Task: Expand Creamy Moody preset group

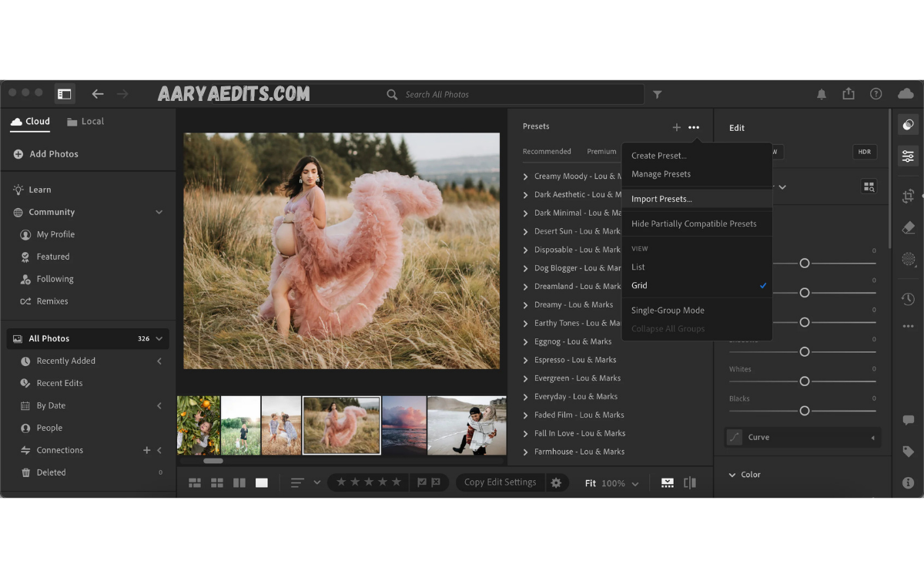Action: (526, 176)
